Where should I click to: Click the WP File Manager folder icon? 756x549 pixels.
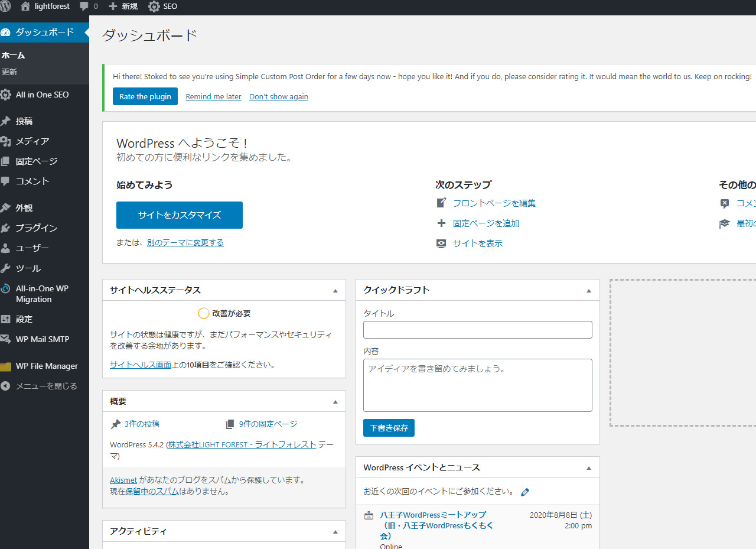pyautogui.click(x=6, y=366)
